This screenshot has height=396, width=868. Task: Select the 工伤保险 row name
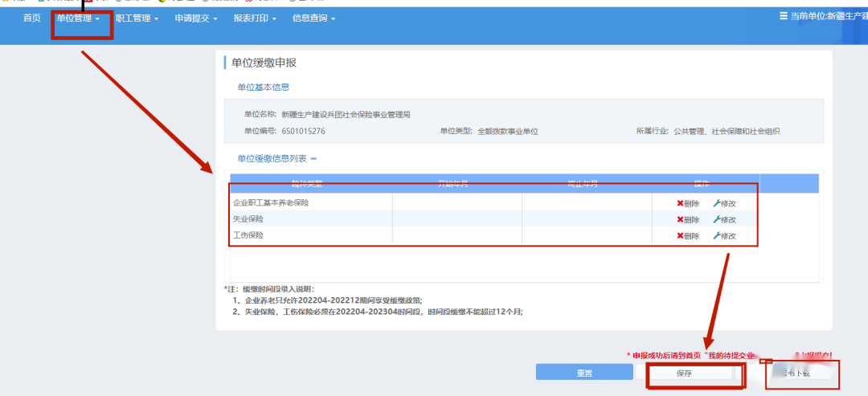(248, 235)
